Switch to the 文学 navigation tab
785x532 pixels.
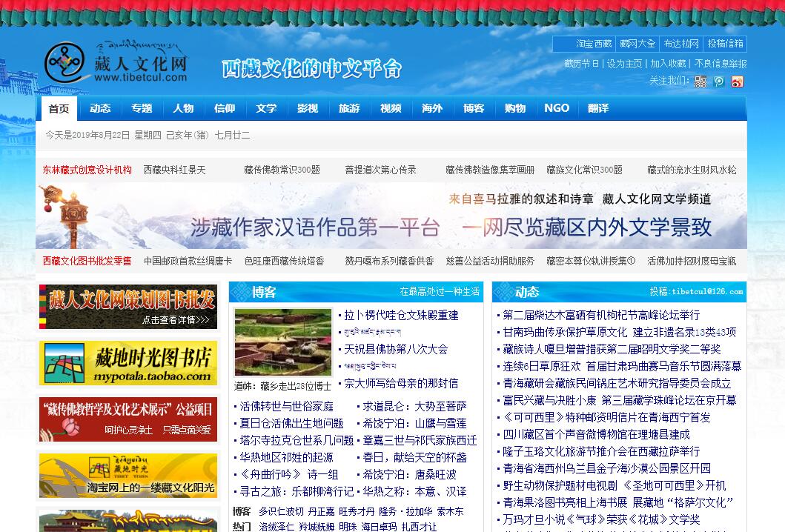coord(266,109)
